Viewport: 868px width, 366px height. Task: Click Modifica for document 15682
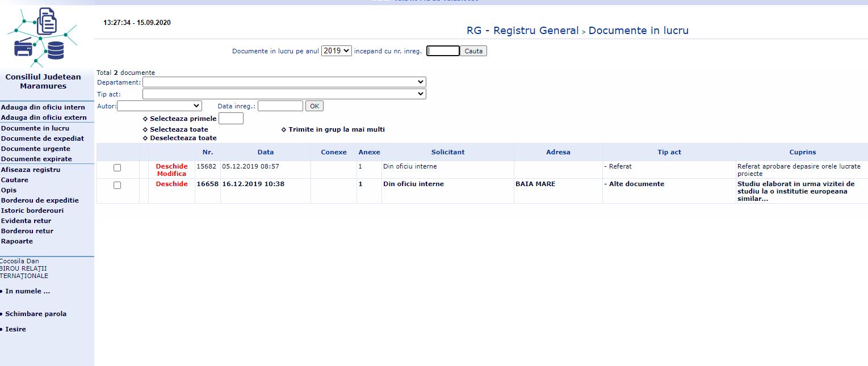tap(171, 174)
